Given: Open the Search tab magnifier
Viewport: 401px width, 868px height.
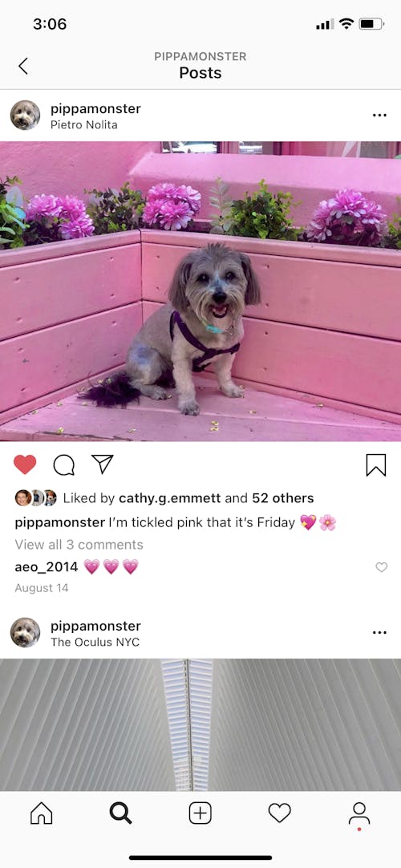Looking at the screenshot, I should pos(120,813).
